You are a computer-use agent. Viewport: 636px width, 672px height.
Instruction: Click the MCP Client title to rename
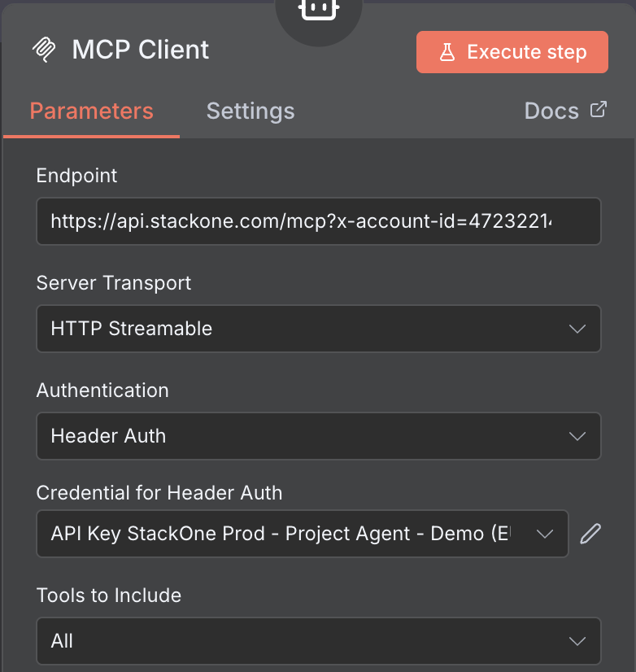coord(140,50)
